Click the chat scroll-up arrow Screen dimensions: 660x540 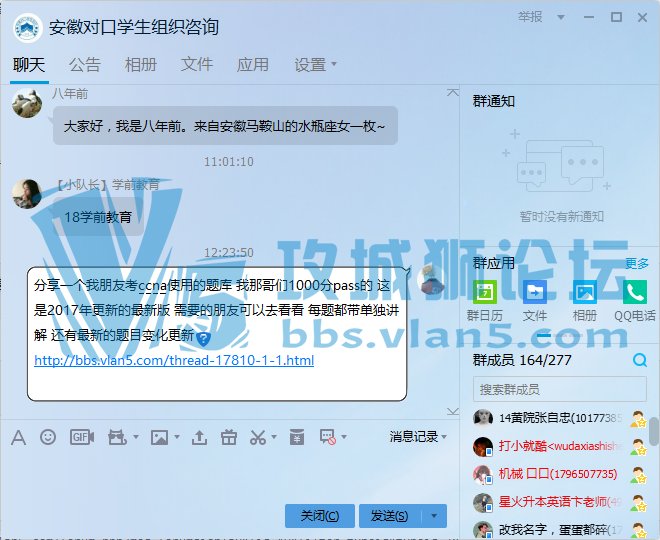(x=453, y=93)
